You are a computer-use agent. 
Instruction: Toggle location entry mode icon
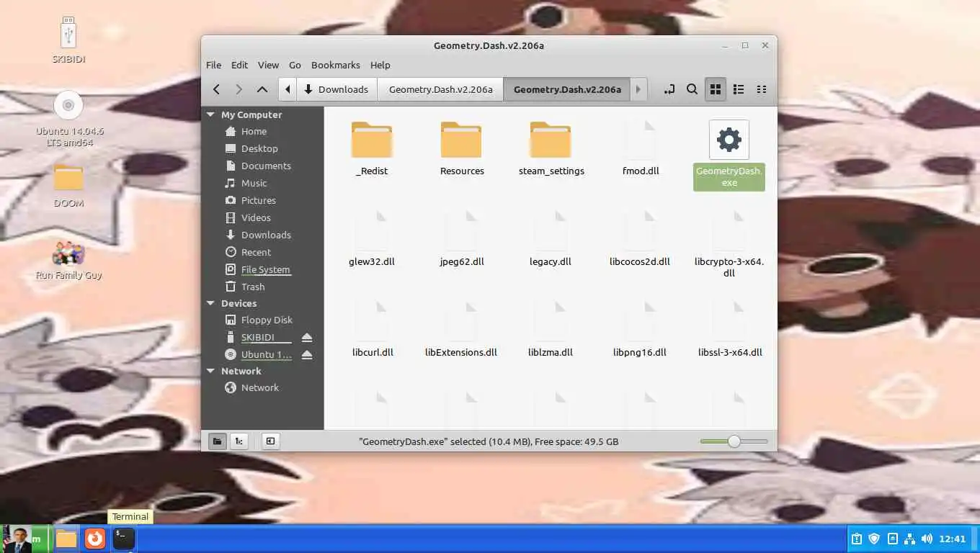point(669,89)
